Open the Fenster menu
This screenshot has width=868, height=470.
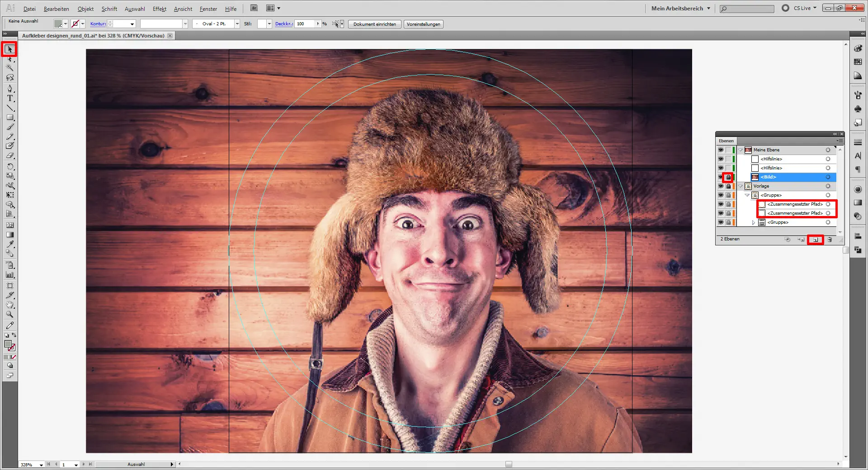click(208, 9)
